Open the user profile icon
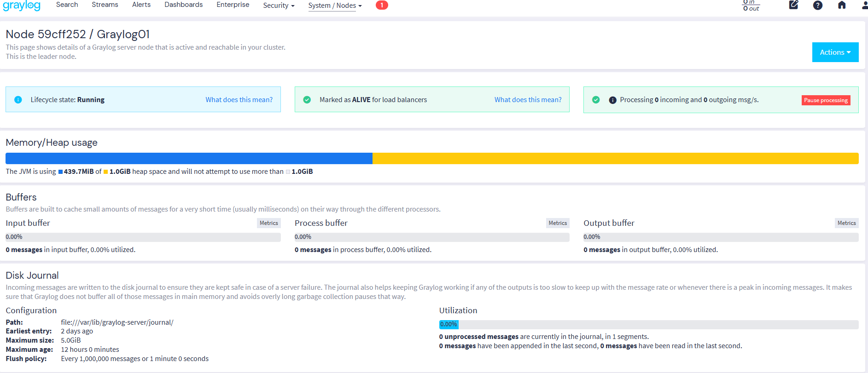The height and width of the screenshot is (373, 868). click(x=864, y=5)
